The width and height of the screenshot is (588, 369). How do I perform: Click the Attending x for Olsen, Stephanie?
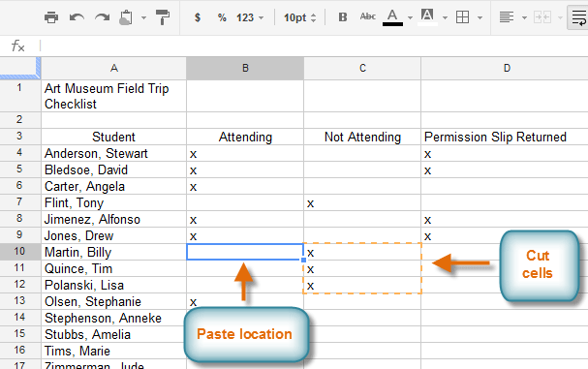(193, 302)
